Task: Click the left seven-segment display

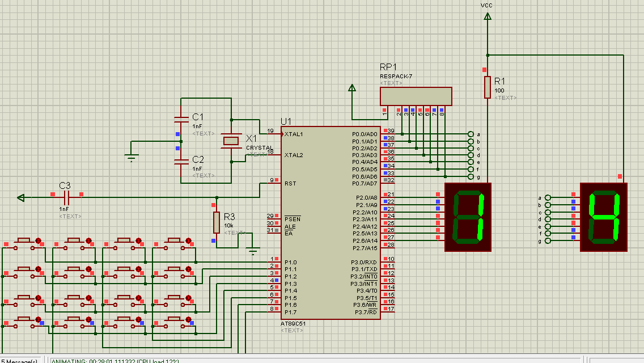Action: (468, 217)
